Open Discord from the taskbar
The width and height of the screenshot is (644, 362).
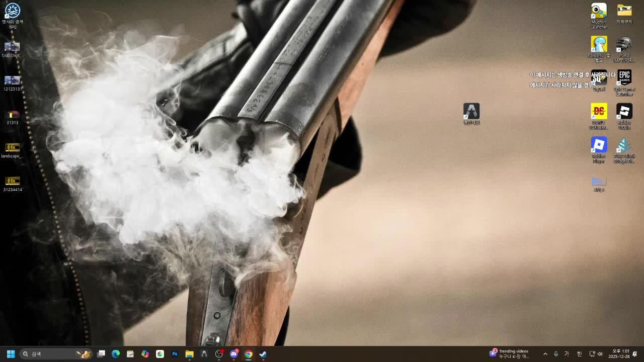(233, 354)
